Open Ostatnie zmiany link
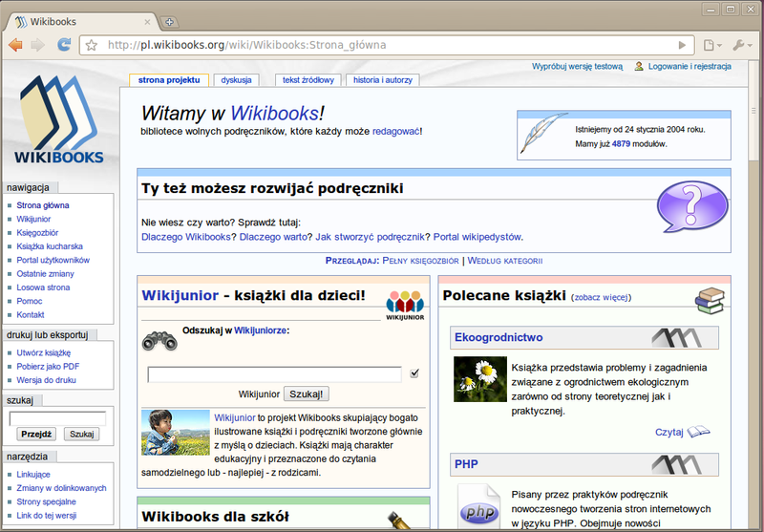This screenshot has height=532, width=764. click(45, 274)
